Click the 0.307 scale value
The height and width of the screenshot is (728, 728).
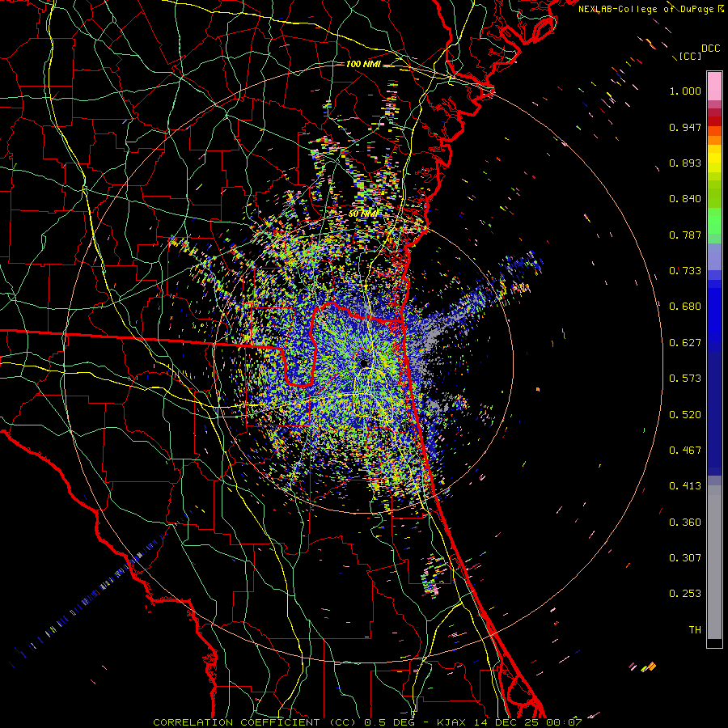[685, 558]
